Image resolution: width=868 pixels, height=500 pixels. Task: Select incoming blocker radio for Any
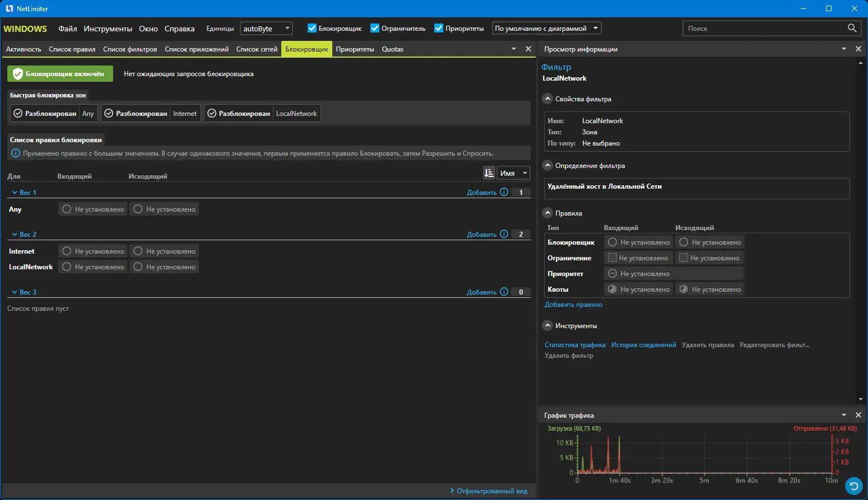[x=67, y=209]
